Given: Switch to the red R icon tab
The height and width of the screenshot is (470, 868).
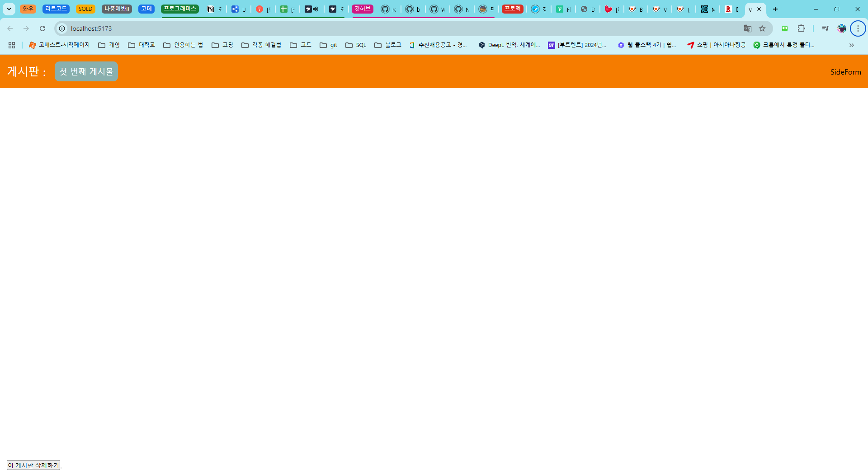Looking at the screenshot, I should [731, 9].
